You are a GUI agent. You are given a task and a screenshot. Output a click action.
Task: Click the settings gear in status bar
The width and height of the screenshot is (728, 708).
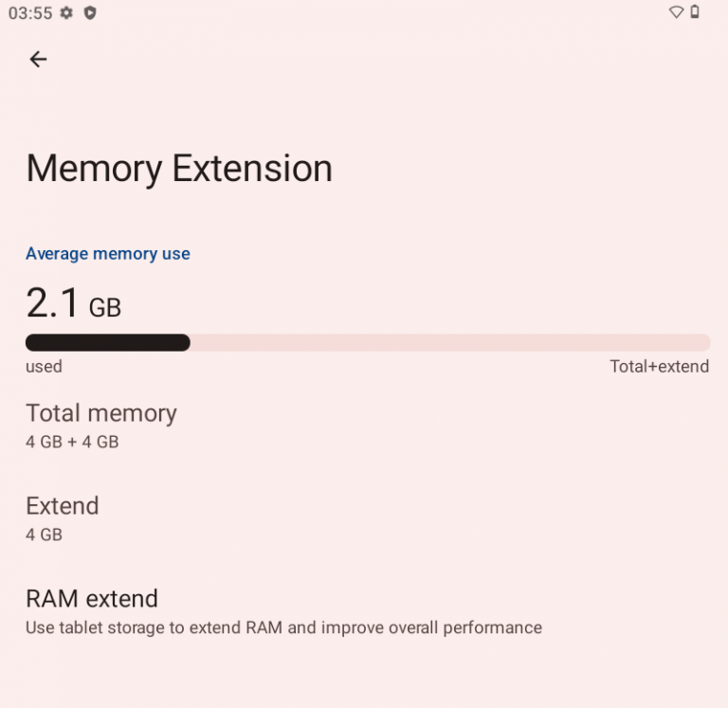(x=66, y=13)
